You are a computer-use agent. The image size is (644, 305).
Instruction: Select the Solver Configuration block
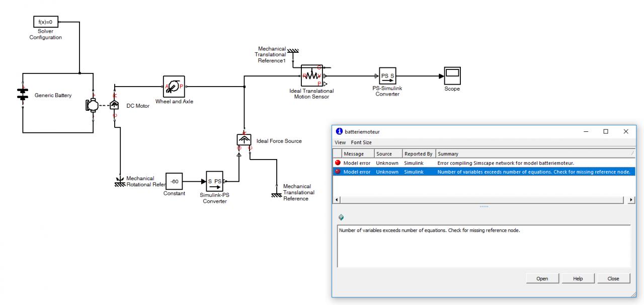(x=46, y=22)
